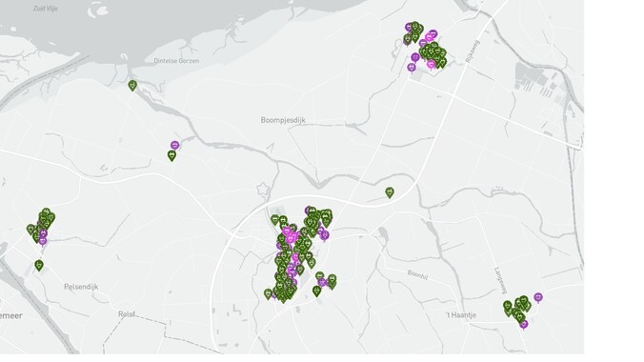Open the green marker at southwest tip of central cluster
Image resolution: width=644 pixels, height=362 pixels.
(269, 293)
